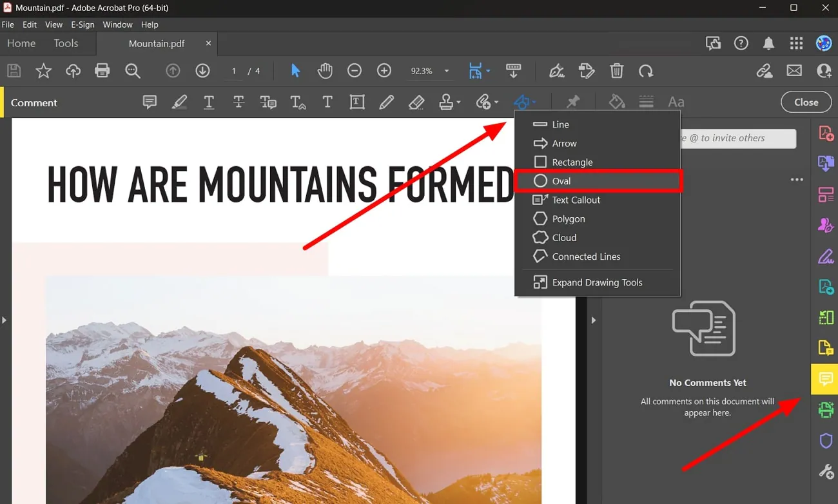Image resolution: width=838 pixels, height=504 pixels.
Task: Open the Comment tool in sidebar
Action: pyautogui.click(x=825, y=378)
